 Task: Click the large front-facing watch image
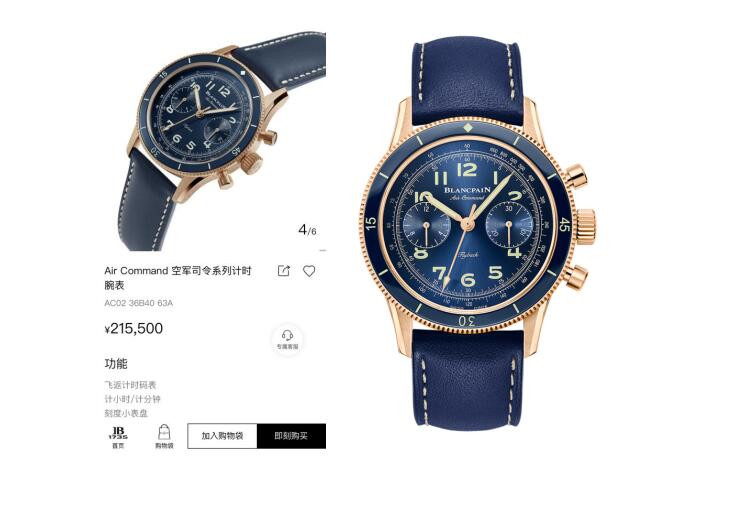(x=477, y=233)
